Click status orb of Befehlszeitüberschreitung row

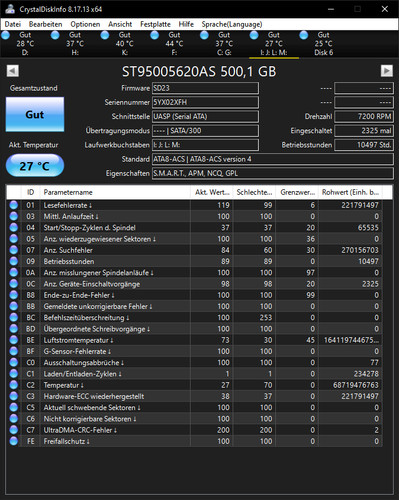(x=14, y=318)
